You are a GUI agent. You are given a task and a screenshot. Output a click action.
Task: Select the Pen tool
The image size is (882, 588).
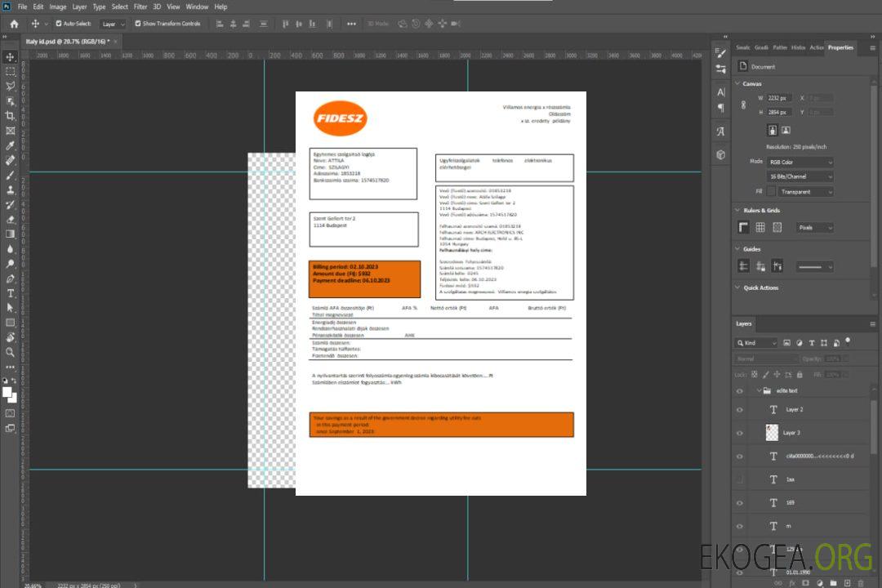pos(10,278)
